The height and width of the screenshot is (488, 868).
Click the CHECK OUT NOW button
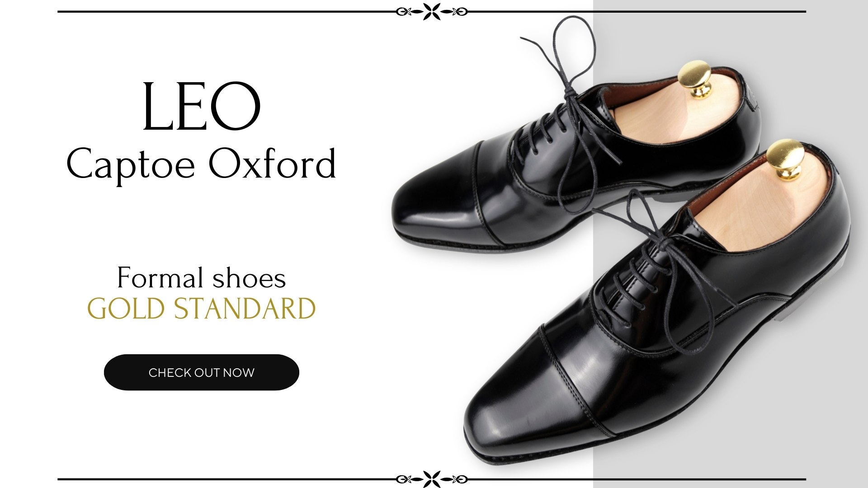[202, 372]
